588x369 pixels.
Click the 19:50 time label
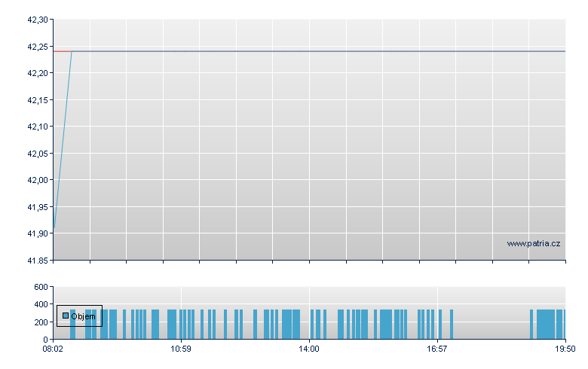coord(565,349)
